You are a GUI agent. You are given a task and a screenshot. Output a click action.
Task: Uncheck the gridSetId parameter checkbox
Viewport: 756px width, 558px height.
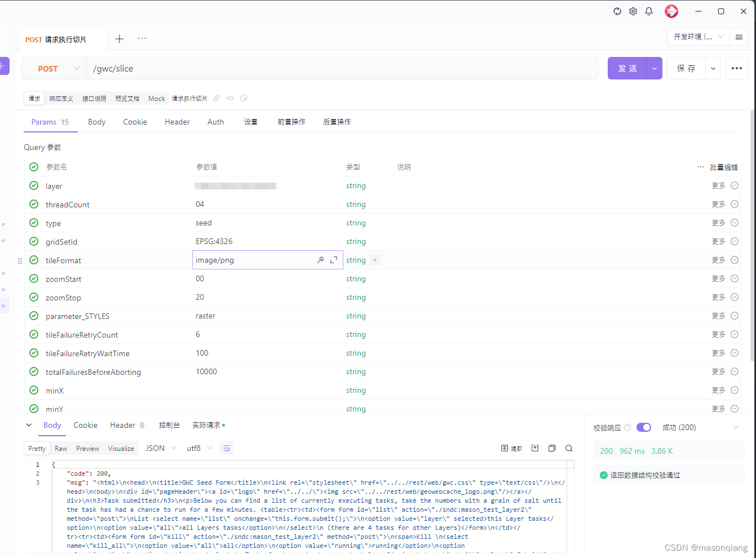point(33,241)
